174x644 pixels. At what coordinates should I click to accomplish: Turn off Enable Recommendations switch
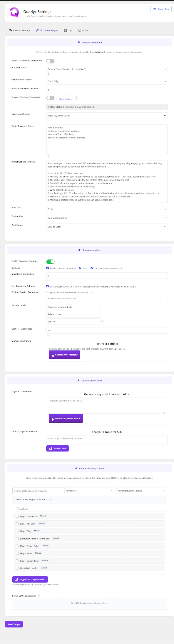tap(50, 262)
